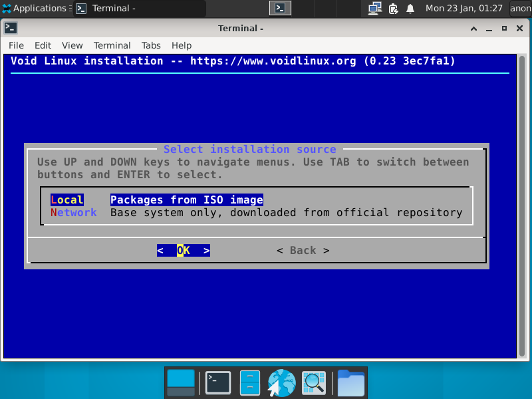Screen dimensions: 532x399
Task: Click the terminal icon in the window title bar
Action: tap(11, 28)
